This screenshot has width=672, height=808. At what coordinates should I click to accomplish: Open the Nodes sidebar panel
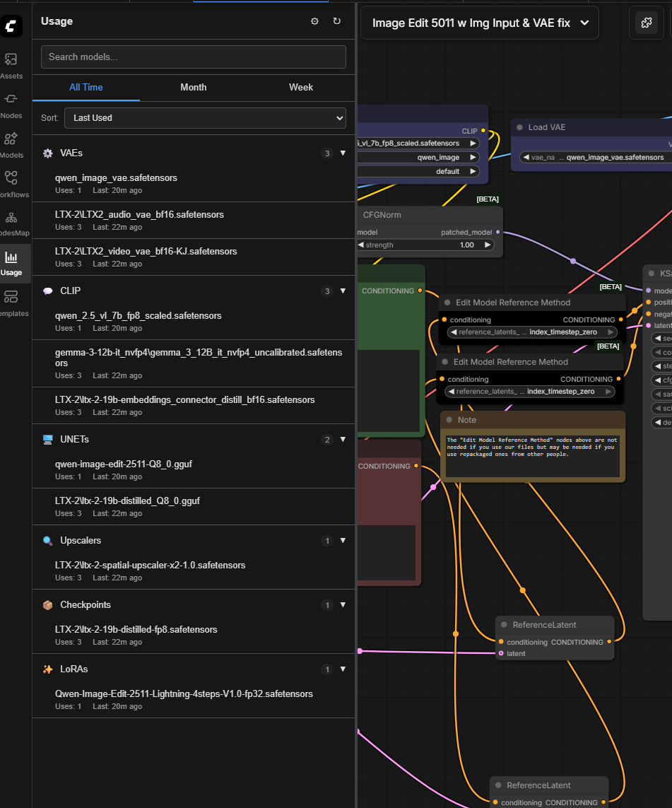pos(11,105)
